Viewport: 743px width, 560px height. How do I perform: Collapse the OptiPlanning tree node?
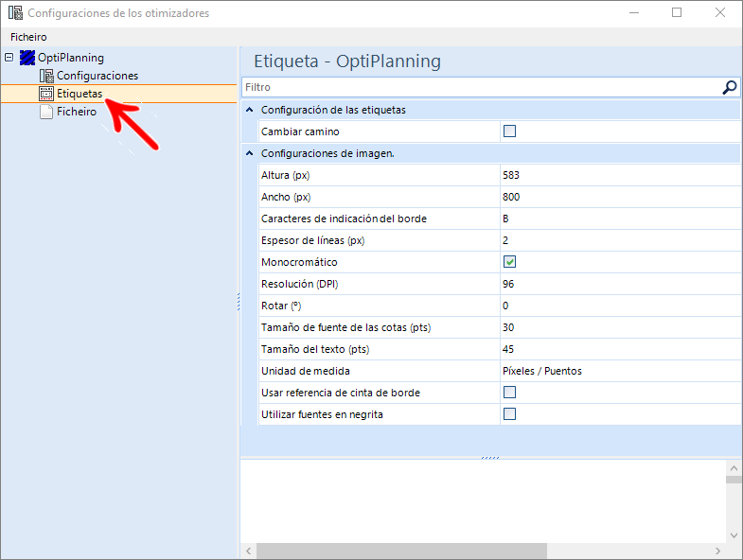pos(9,58)
